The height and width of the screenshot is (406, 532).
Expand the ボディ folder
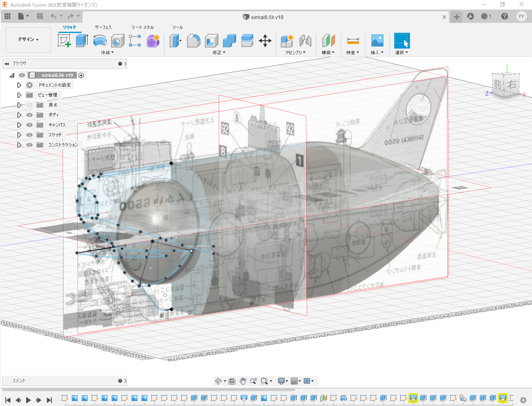pos(19,115)
